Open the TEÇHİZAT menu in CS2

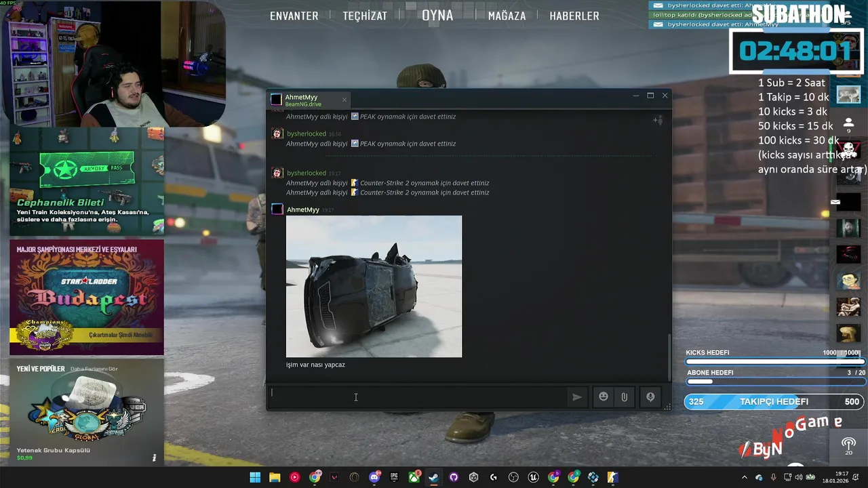coord(365,16)
